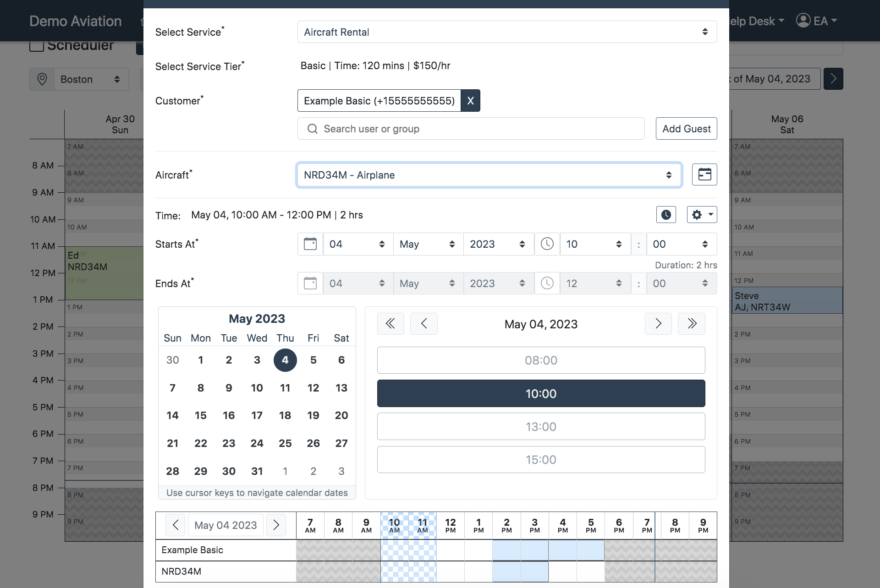Click the Starts At clock icon
Screen dimensions: 880x588
pos(547,244)
